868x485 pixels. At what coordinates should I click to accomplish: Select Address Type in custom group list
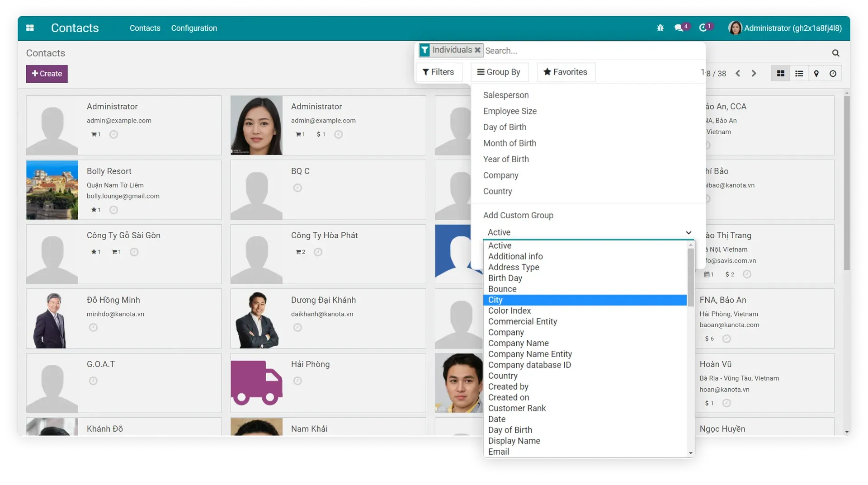click(x=585, y=267)
